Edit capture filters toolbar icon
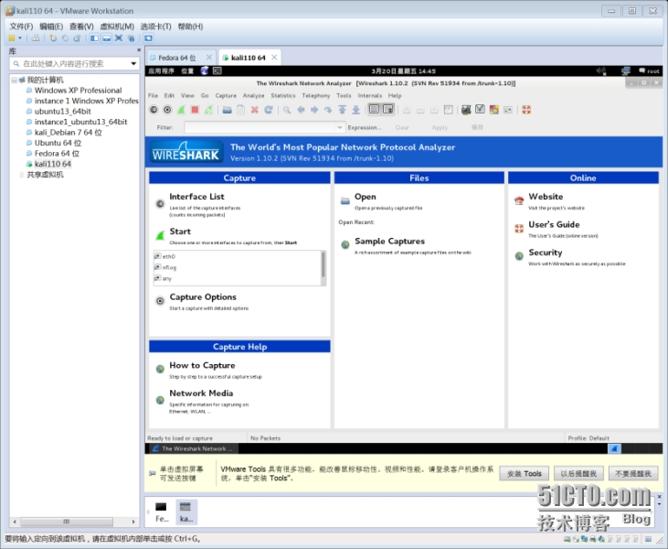The image size is (668, 549). tap(466, 110)
